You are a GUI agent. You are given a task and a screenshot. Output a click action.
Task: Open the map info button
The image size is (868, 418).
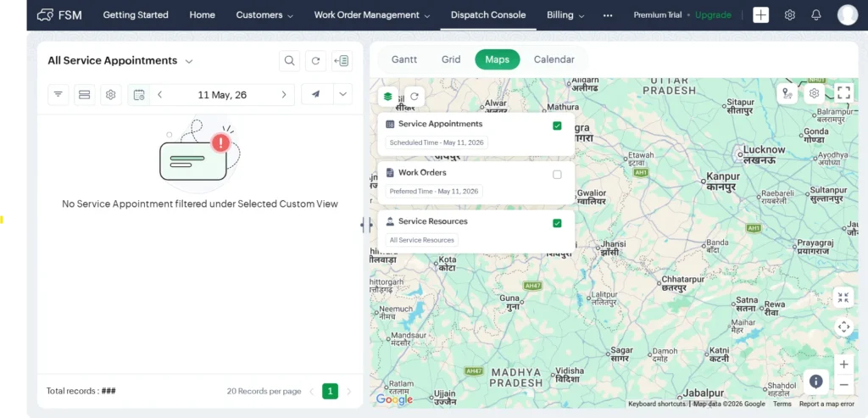click(x=816, y=382)
